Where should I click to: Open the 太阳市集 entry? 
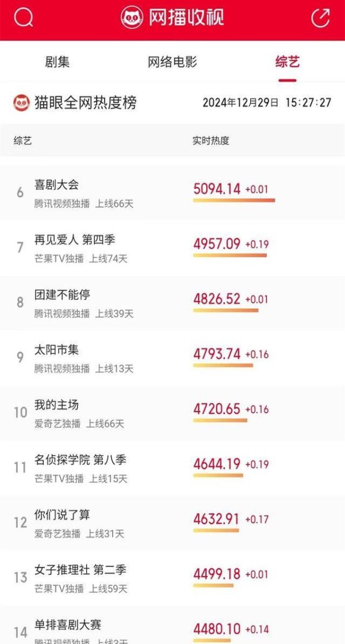(x=56, y=350)
